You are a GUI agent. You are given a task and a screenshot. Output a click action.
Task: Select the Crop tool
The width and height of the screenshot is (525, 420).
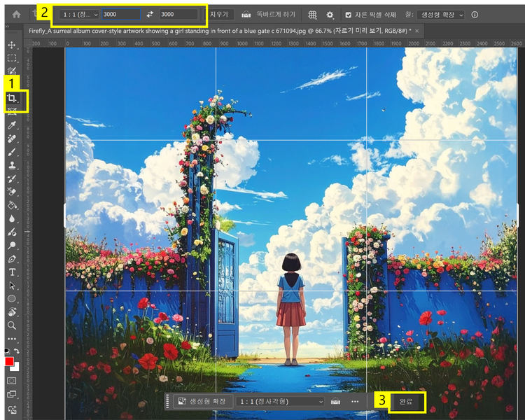(x=12, y=98)
